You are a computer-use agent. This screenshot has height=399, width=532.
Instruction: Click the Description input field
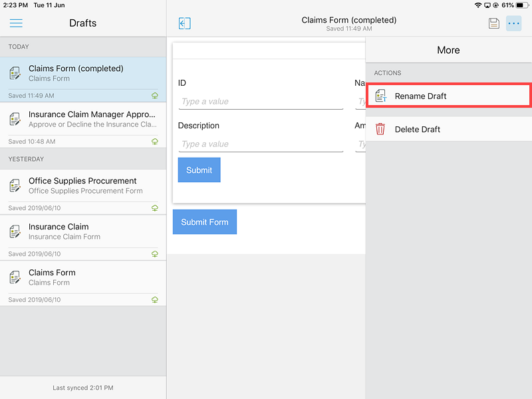[x=261, y=144]
